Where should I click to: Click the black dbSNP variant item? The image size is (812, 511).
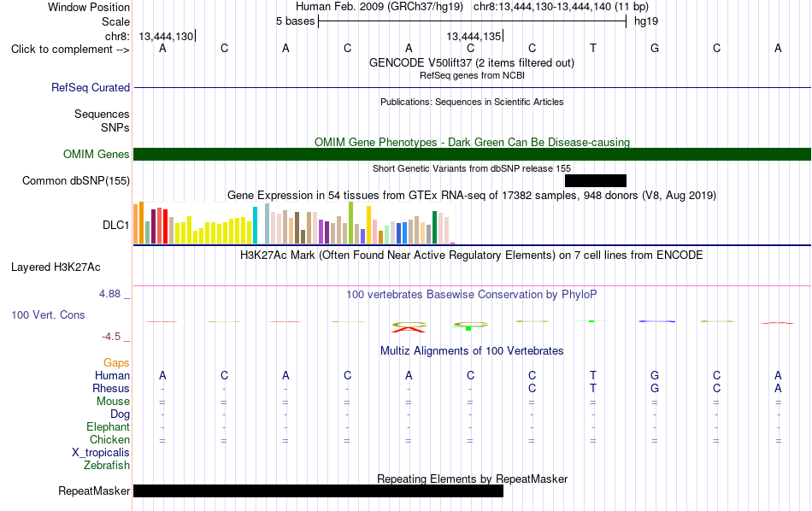click(596, 180)
